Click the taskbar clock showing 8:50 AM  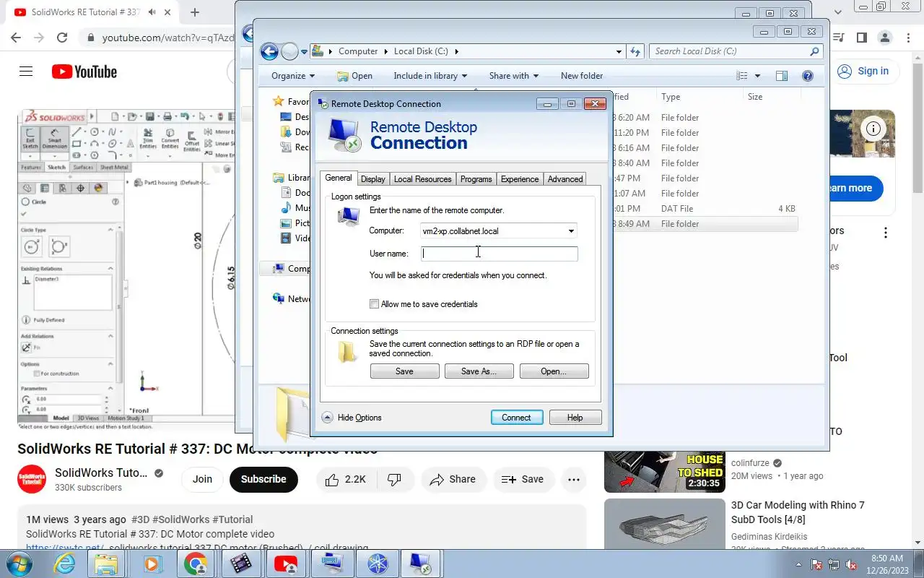pyautogui.click(x=887, y=564)
